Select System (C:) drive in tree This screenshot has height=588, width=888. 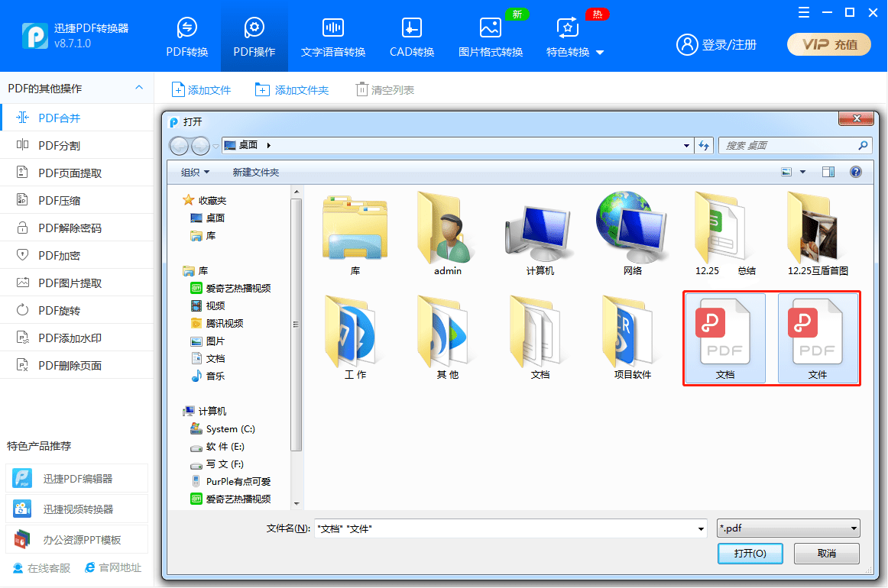tap(230, 429)
